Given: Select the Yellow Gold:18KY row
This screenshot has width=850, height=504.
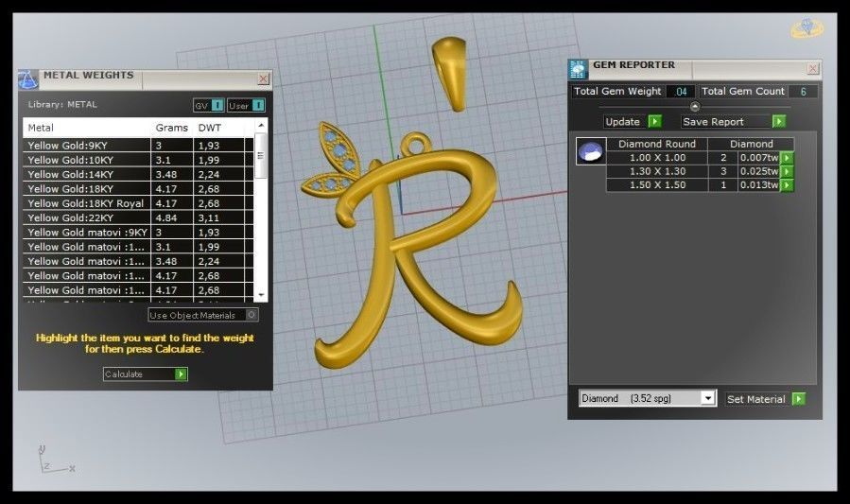Looking at the screenshot, I should click(x=138, y=188).
